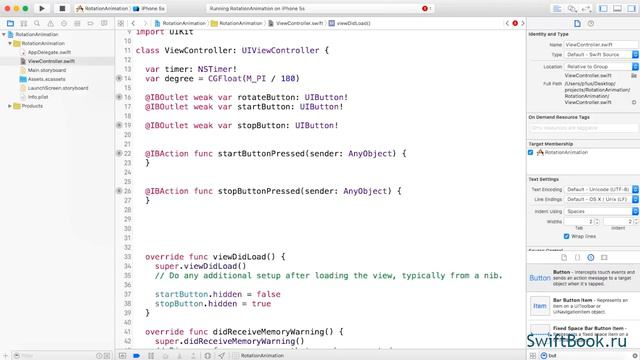Toggle the Wrap lines checkbox
Screen dimensions: 640x360
[x=567, y=236]
